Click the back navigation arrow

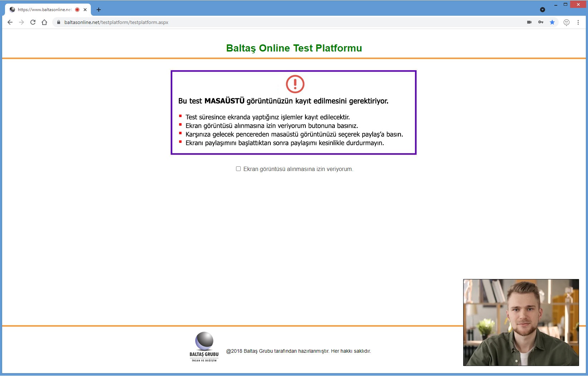click(10, 22)
